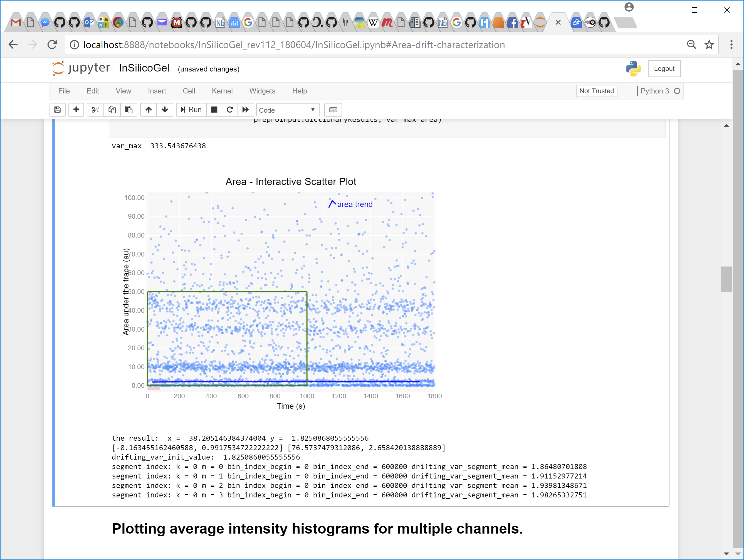Open the Widgets menu
744x560 pixels.
[262, 91]
